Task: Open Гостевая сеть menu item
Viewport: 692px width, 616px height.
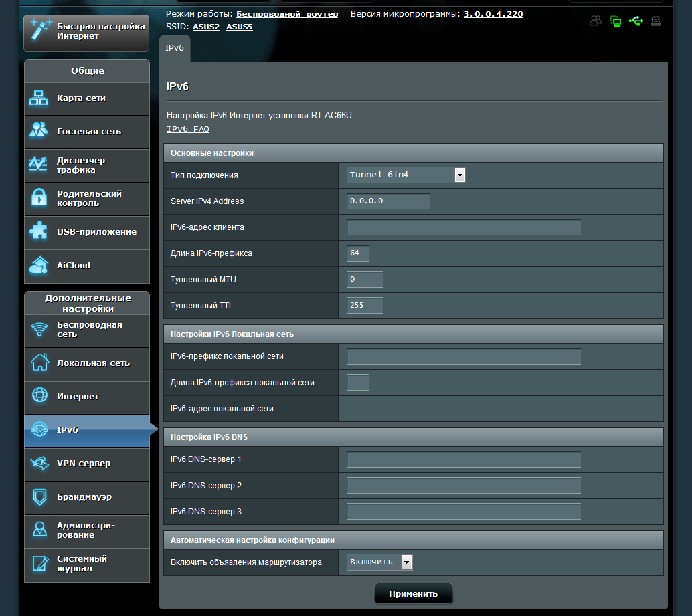Action: point(87,132)
